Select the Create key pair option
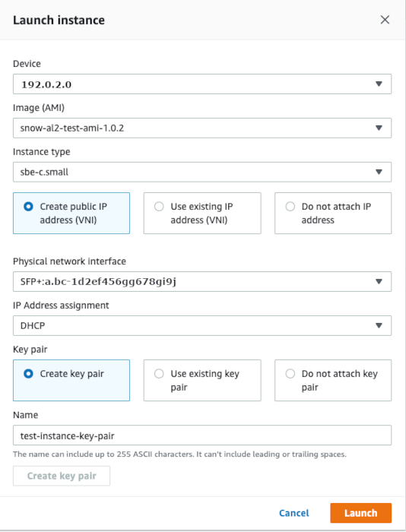This screenshot has height=532, width=406. click(x=71, y=380)
